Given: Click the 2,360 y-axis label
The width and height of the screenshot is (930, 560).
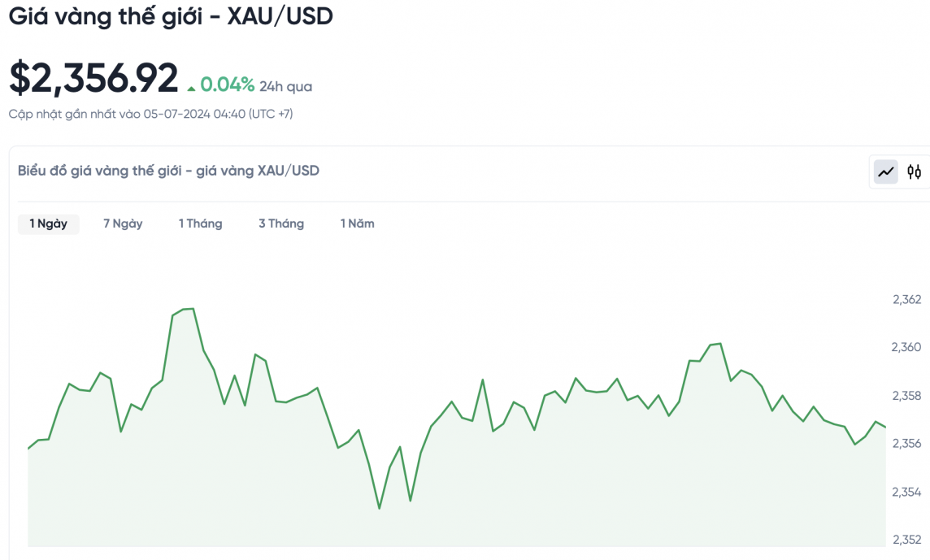Looking at the screenshot, I should [906, 347].
